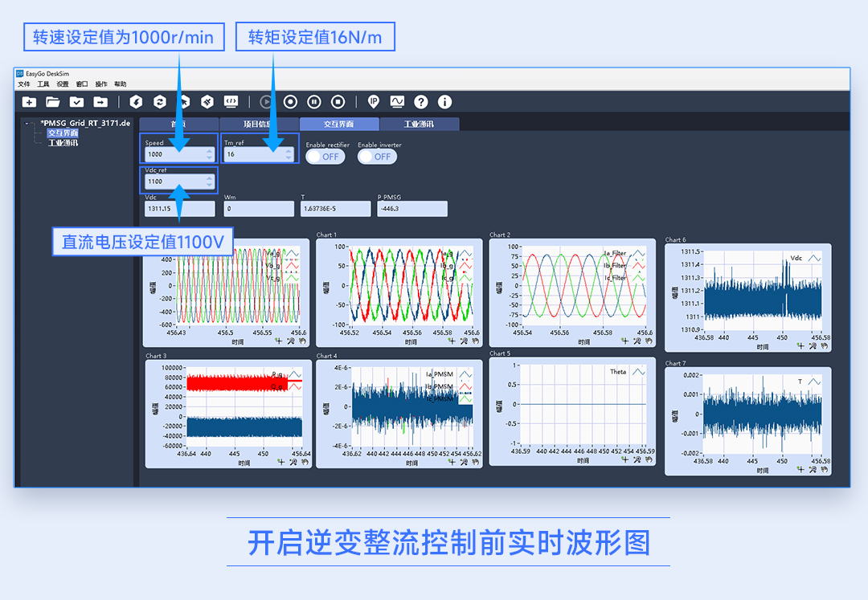The image size is (868, 600).
Task: Open the 文件 menu
Action: tap(24, 84)
